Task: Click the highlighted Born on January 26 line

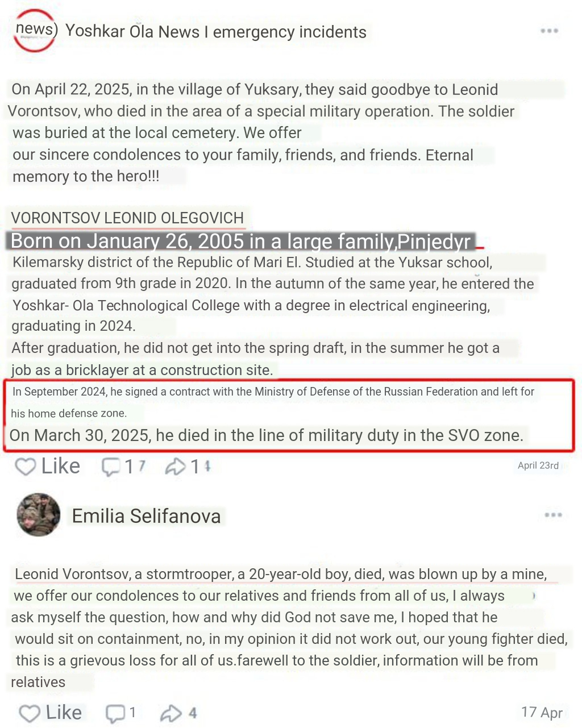Action: point(240,241)
